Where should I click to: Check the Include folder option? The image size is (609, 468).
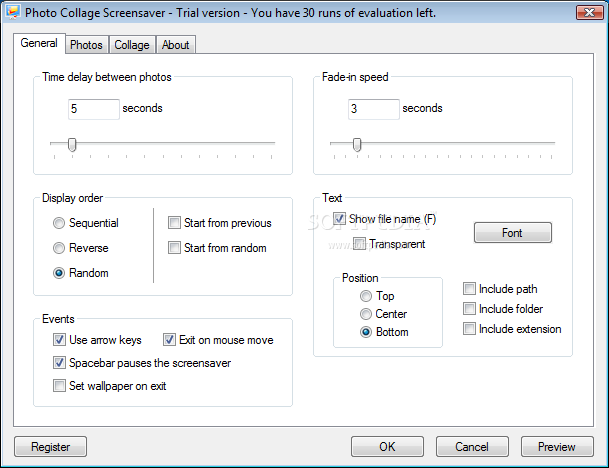pos(469,308)
